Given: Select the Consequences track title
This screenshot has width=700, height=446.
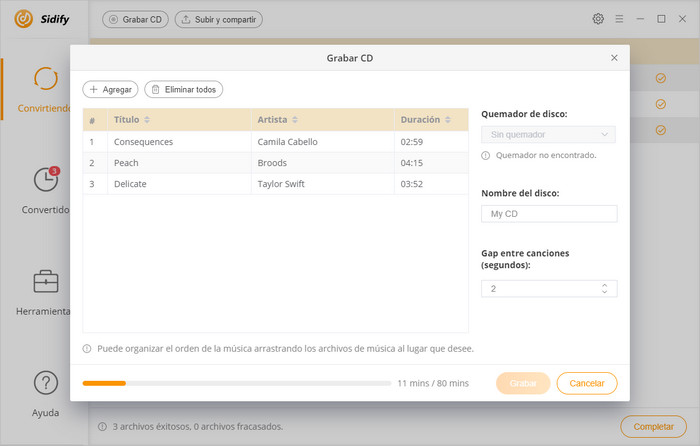Looking at the screenshot, I should pos(143,142).
